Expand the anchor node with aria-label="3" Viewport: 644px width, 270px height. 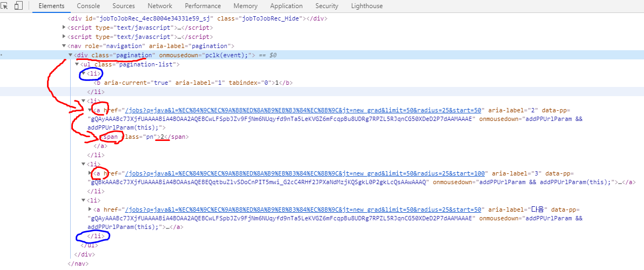click(x=90, y=173)
